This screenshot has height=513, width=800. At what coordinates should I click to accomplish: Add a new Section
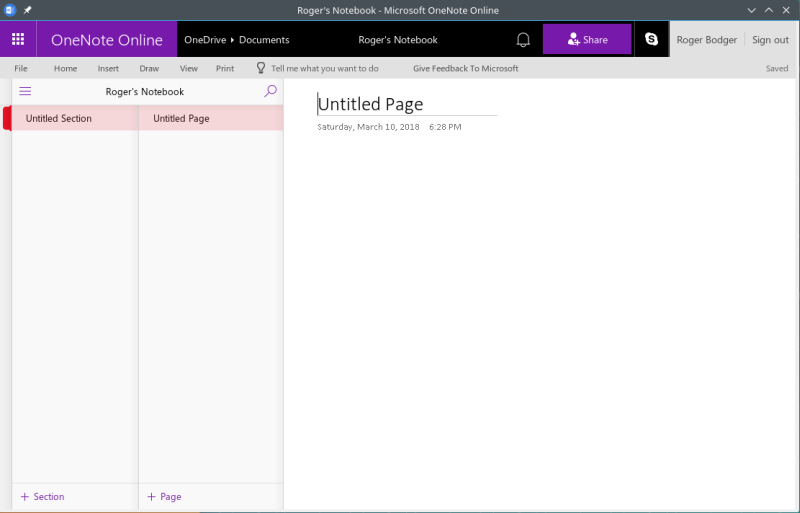pos(42,496)
